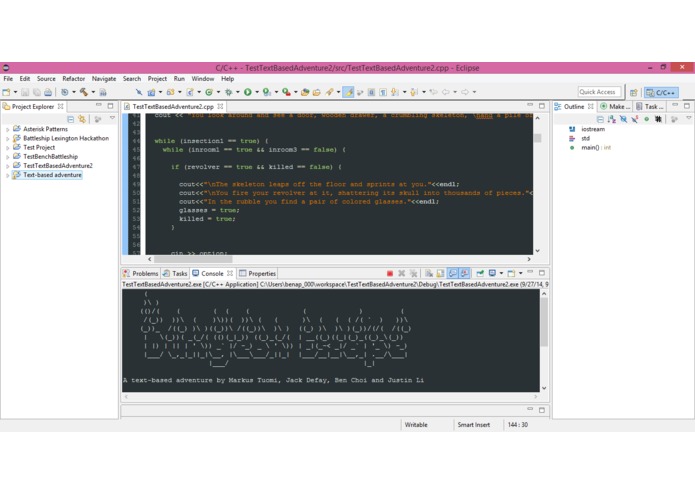Toggle Show Console on standard error change
The image size is (695, 494).
(x=464, y=273)
